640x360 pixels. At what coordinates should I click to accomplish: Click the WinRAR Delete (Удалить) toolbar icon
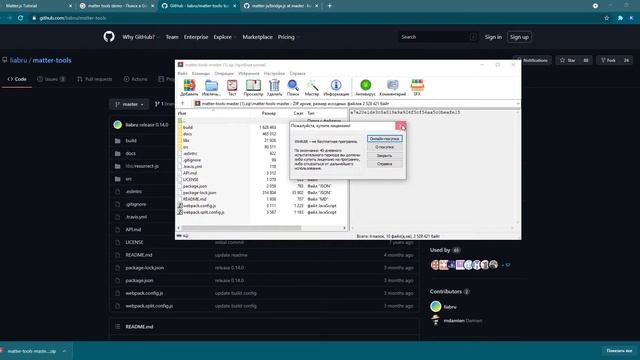(274, 88)
